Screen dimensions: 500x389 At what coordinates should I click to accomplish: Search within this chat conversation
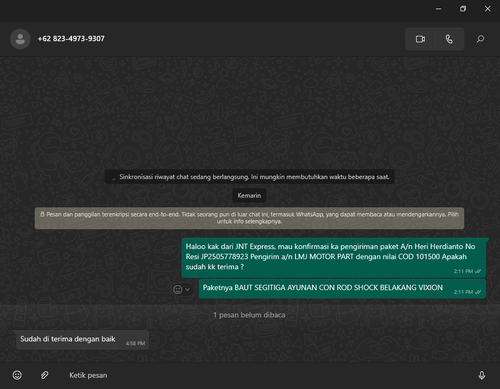[x=480, y=39]
